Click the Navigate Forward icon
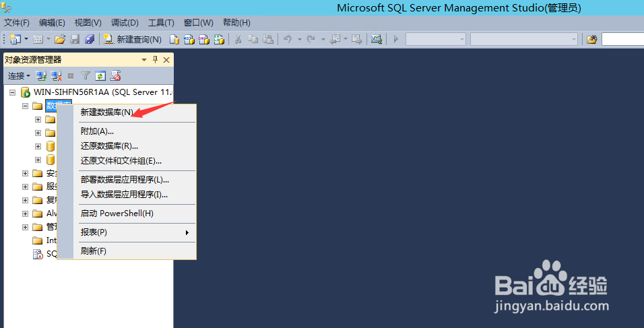Screen dimensions: 644x328 tap(357, 40)
